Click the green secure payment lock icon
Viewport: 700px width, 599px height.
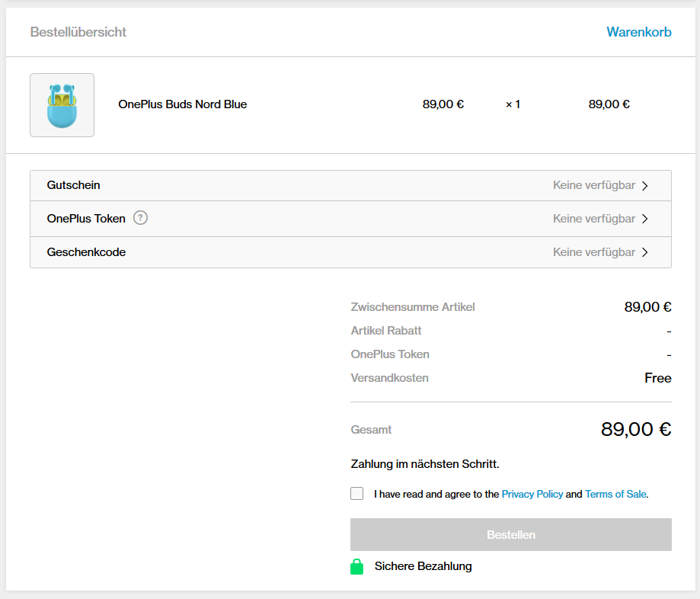point(356,566)
